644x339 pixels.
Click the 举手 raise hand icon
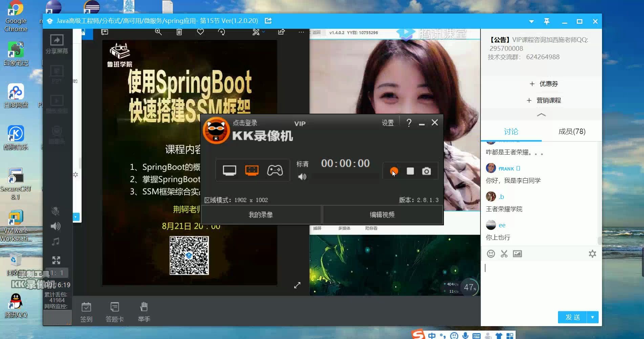pos(144,312)
